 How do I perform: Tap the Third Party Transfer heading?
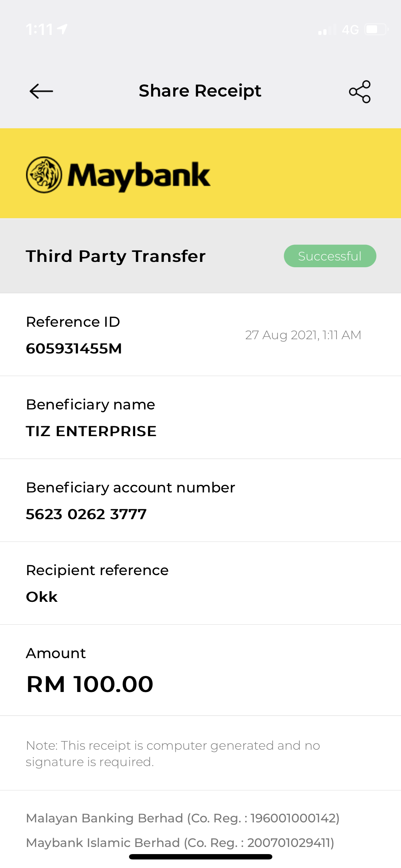coord(116,256)
